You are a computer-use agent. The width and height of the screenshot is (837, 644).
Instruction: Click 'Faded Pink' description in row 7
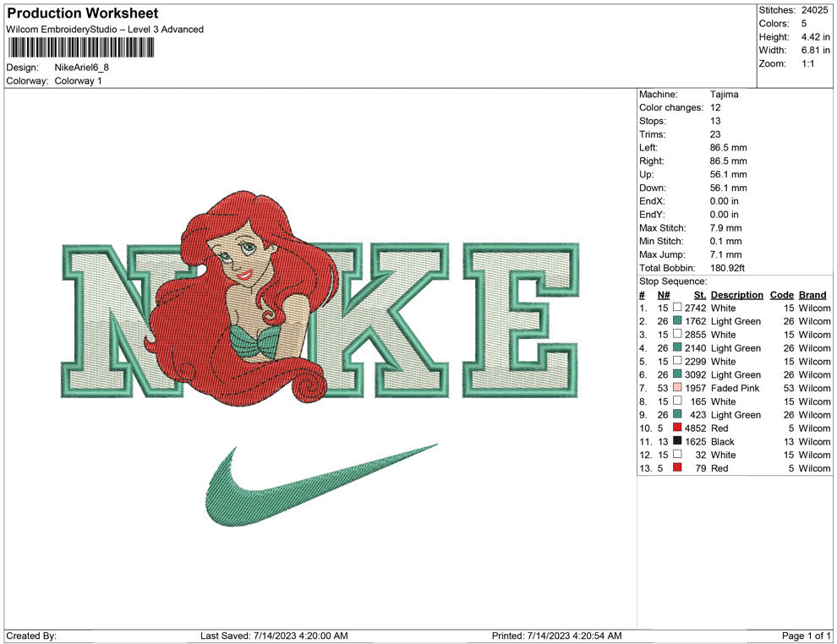(735, 388)
